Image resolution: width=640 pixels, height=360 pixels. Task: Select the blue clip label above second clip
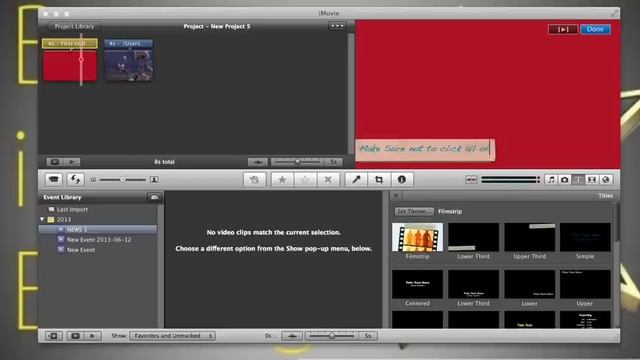(x=129, y=43)
